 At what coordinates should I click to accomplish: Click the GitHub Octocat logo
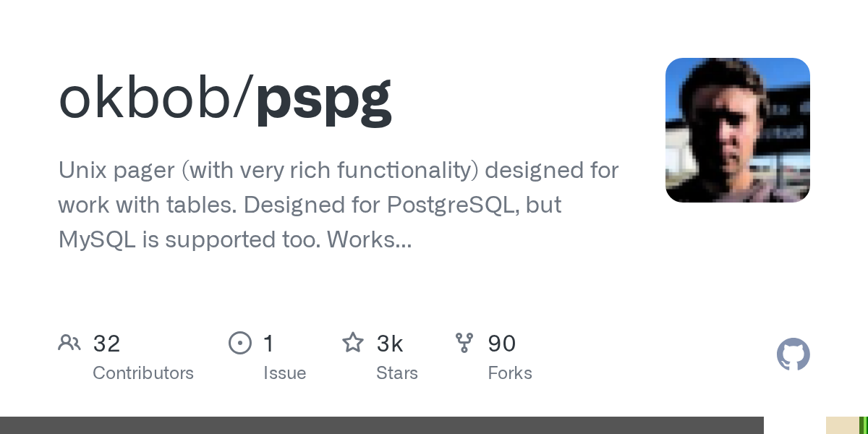coord(793,354)
